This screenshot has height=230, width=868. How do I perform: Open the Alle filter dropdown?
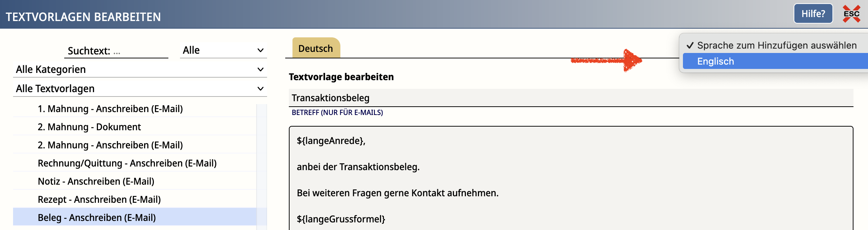[223, 50]
